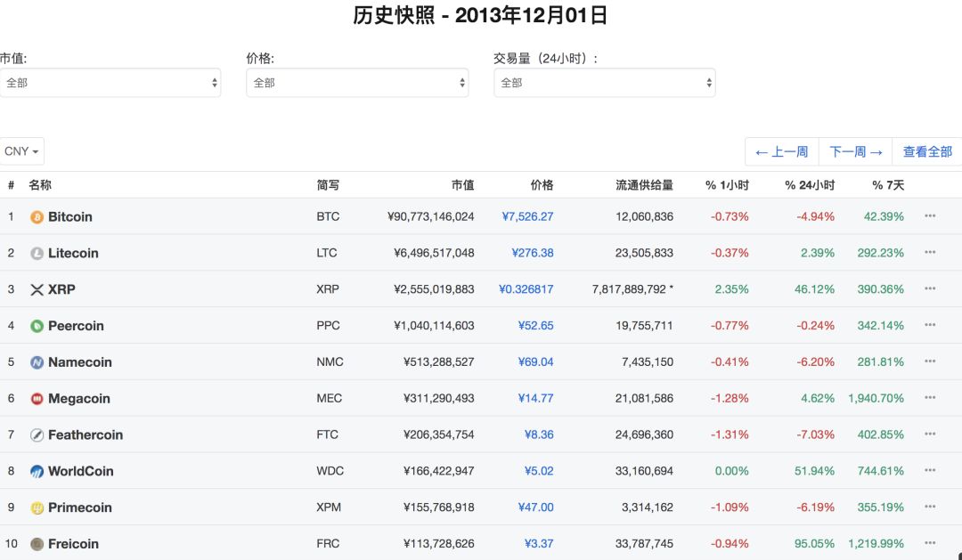Sort table by % 24小时 column
This screenshot has height=560, width=962.
point(810,185)
